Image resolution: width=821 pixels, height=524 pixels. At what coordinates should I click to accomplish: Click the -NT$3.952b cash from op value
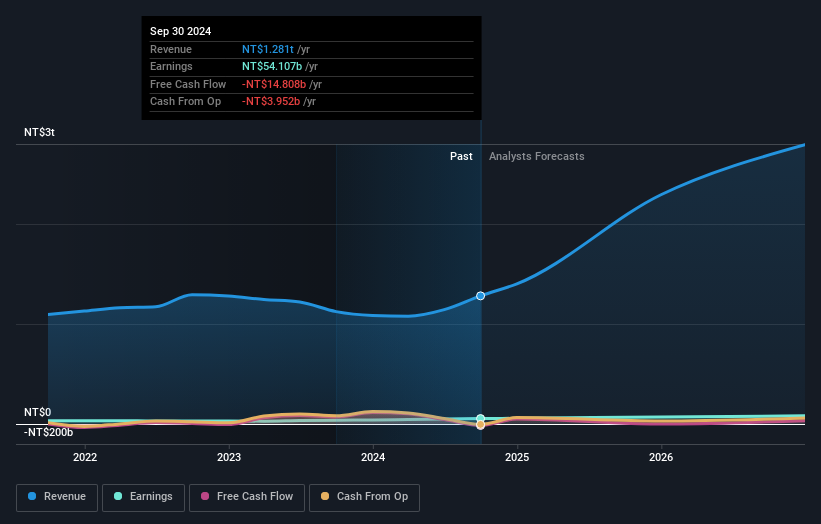pos(271,102)
